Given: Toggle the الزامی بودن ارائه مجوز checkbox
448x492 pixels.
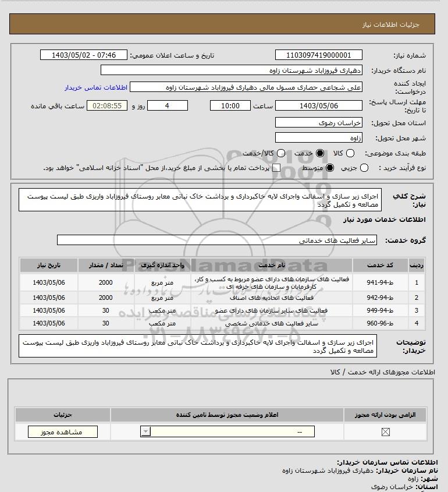Looking at the screenshot, I should pyautogui.click(x=385, y=432).
